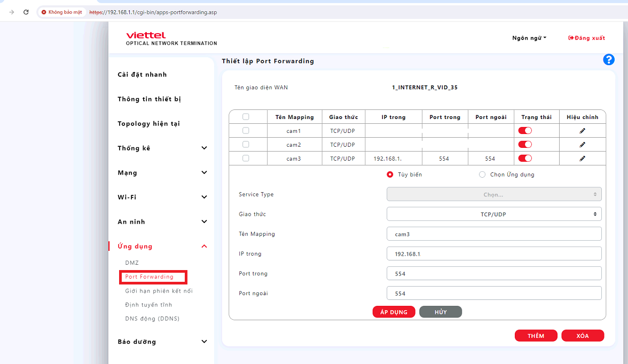Open the DMZ submenu item
The width and height of the screenshot is (628, 364).
(132, 263)
